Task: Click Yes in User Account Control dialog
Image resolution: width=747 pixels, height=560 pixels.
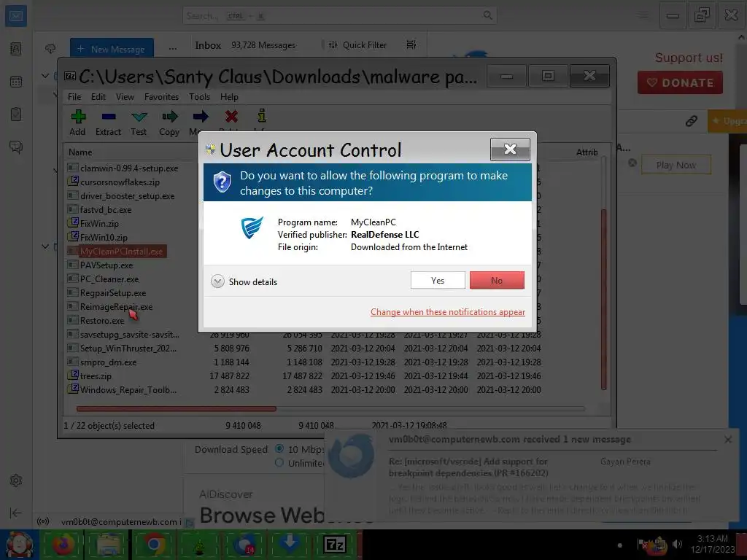Action: 438,281
